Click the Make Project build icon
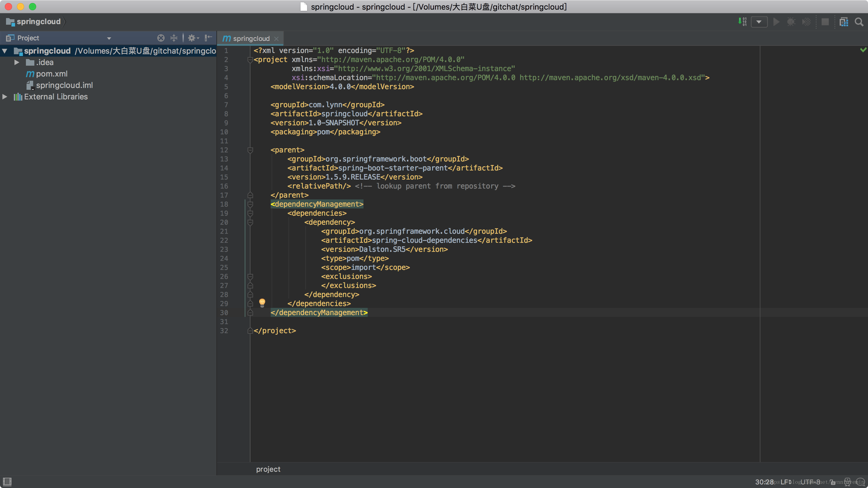The image size is (868, 488). [742, 22]
